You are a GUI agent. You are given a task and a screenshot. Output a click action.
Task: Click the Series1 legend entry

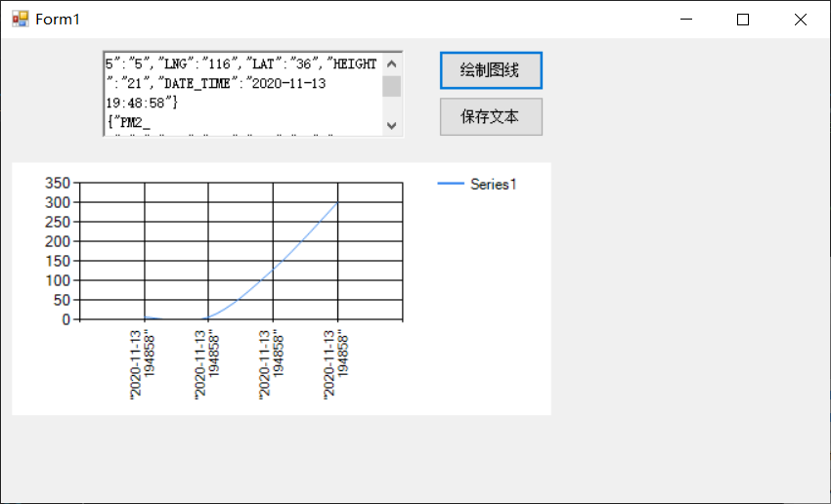coord(477,184)
